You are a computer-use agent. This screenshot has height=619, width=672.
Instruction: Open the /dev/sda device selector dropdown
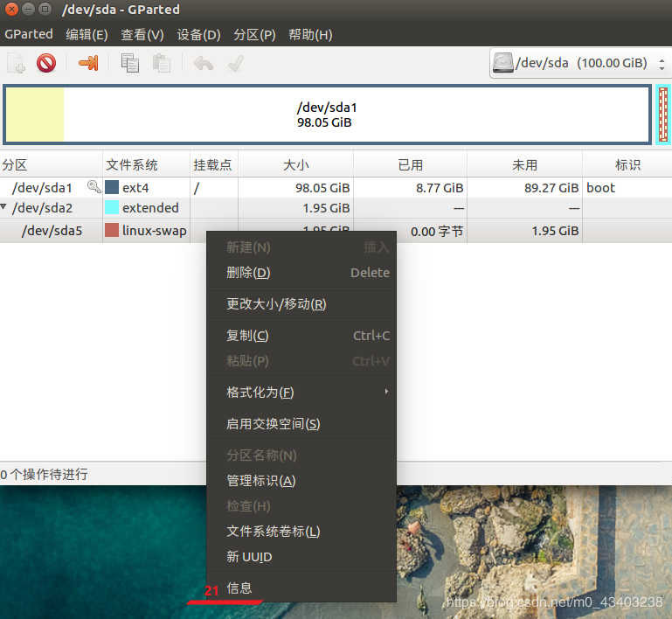tap(580, 64)
